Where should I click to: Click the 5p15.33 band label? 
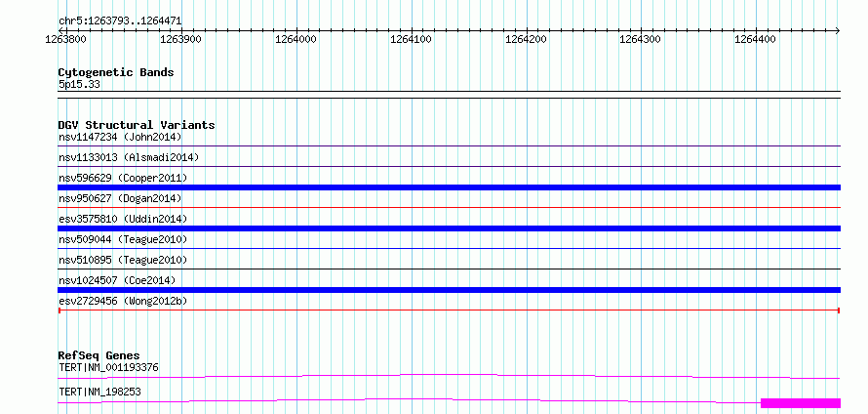click(x=79, y=85)
